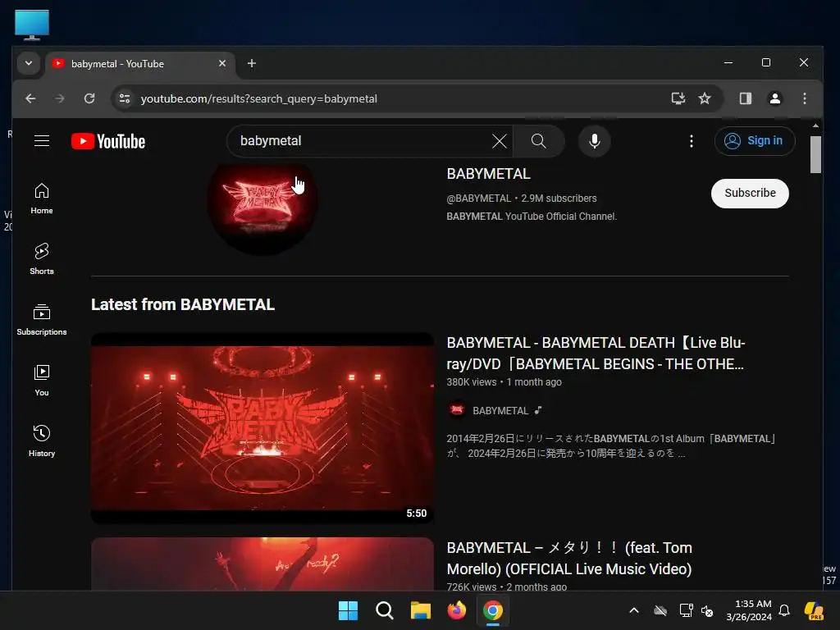The width and height of the screenshot is (840, 630).
Task: View site information icon in address bar
Action: click(x=125, y=98)
